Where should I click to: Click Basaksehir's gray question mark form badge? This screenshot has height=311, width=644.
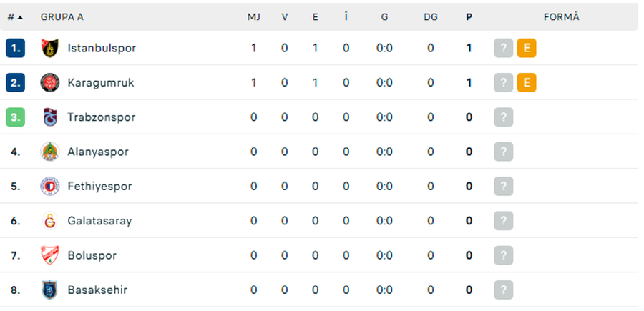(504, 290)
